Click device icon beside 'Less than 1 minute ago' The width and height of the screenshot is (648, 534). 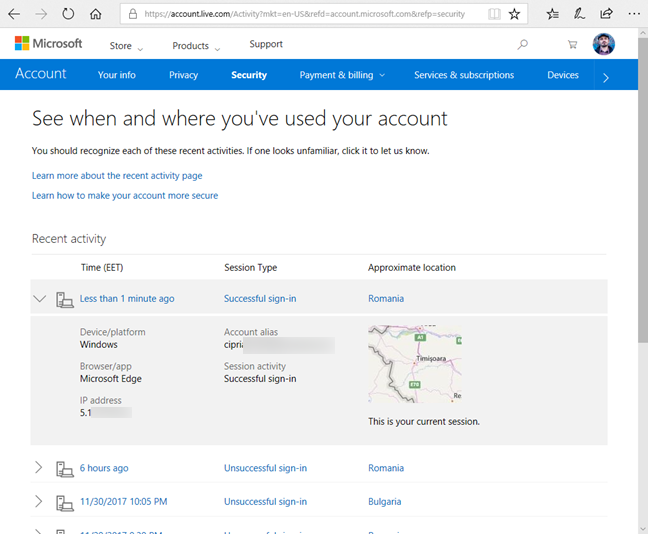coord(64,300)
